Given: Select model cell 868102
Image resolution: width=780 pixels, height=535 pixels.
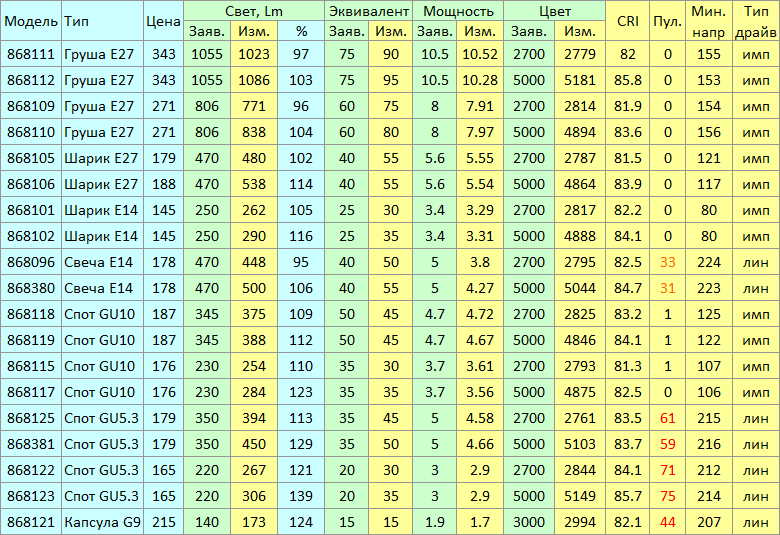Looking at the screenshot, I should click(31, 236).
